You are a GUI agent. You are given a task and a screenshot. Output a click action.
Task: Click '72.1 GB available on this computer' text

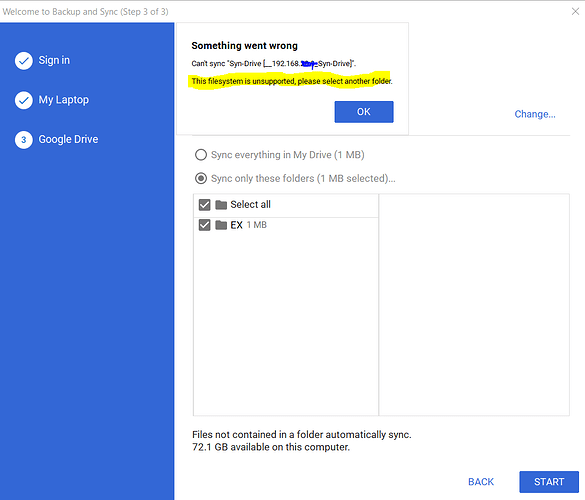coord(271,447)
